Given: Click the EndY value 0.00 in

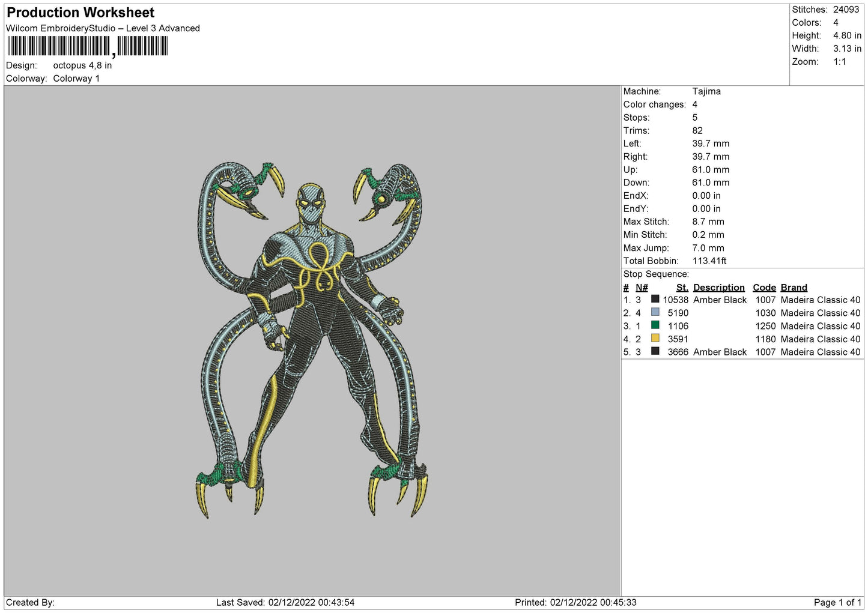Looking at the screenshot, I should pos(706,209).
